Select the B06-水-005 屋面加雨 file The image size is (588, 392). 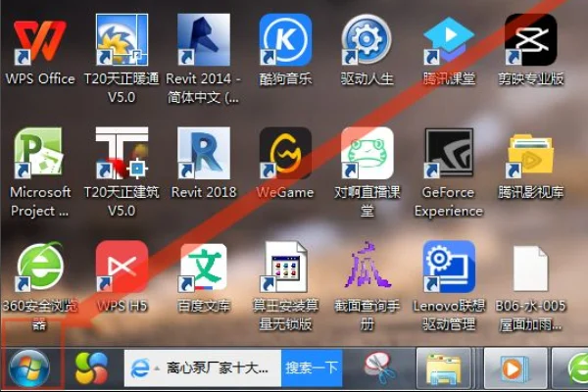[530, 268]
